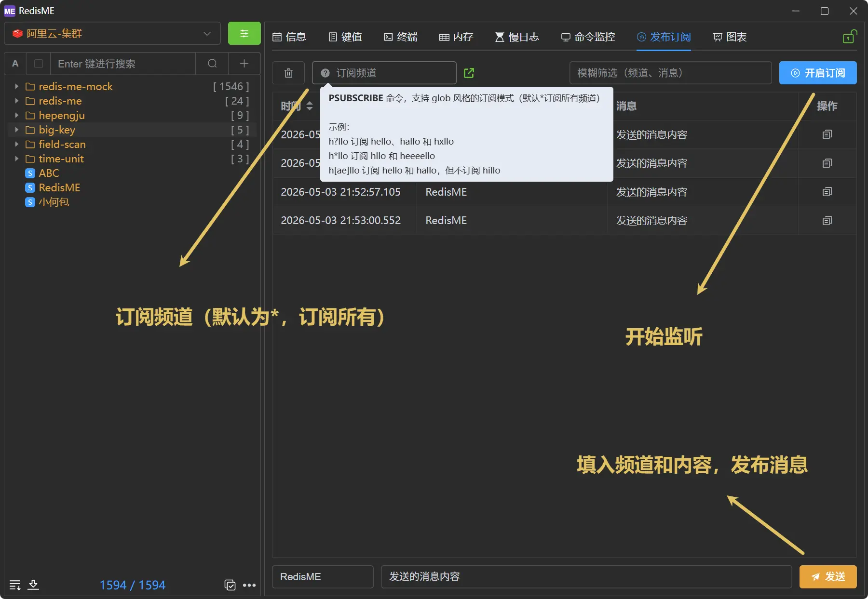868x599 pixels.
Task: Open the 阿里云-集群 connection dropdown
Action: click(112, 33)
